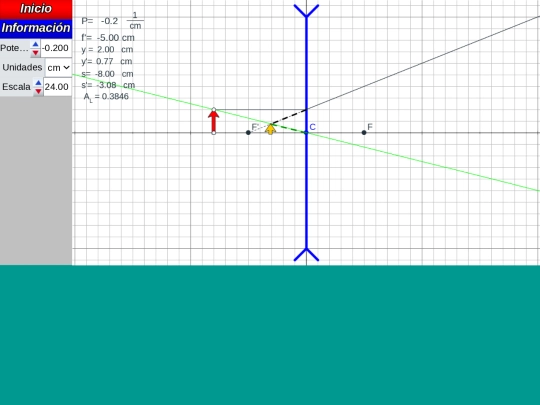Click the lateral magnification 0.3846 readout
The height and width of the screenshot is (405, 540).
point(106,97)
